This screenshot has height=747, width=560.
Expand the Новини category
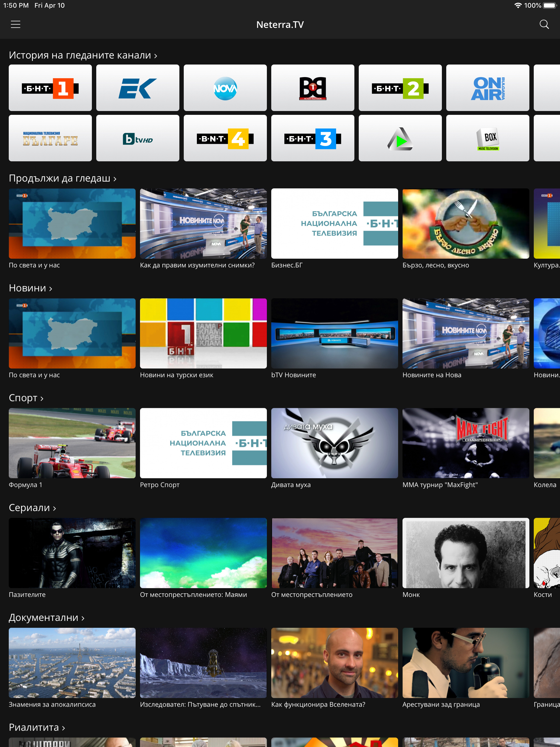tap(30, 288)
